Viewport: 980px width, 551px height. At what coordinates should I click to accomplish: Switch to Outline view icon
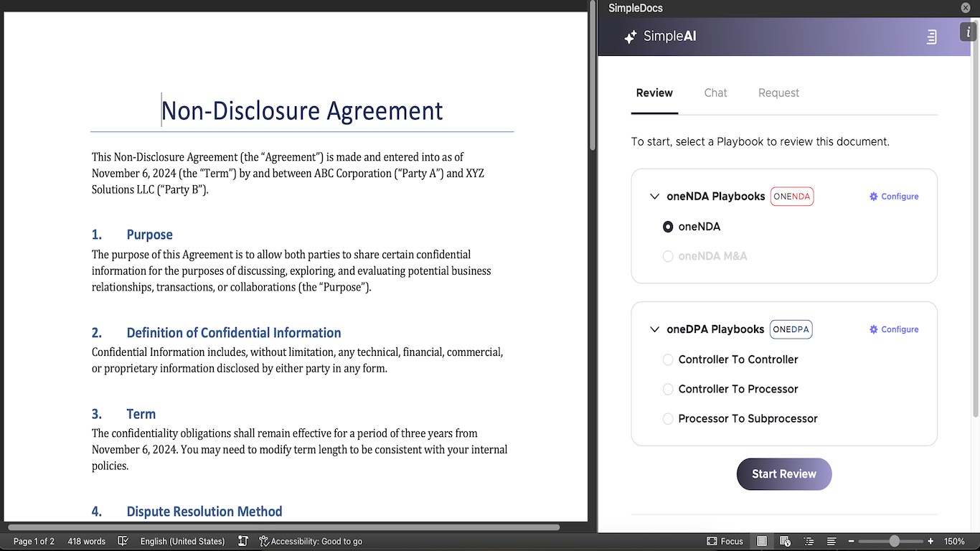coord(809,541)
